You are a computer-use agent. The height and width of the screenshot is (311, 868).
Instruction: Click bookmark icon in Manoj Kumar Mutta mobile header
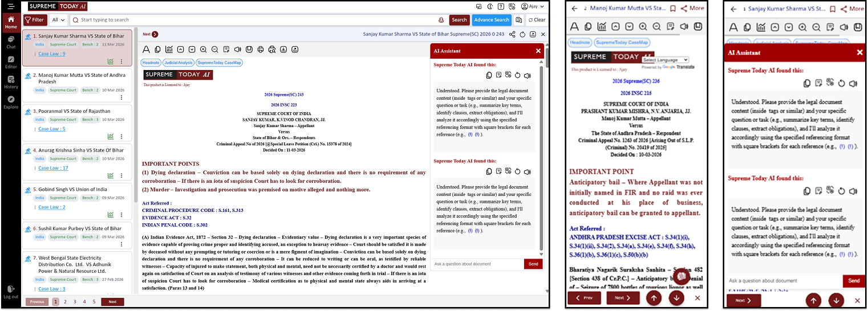pyautogui.click(x=673, y=9)
